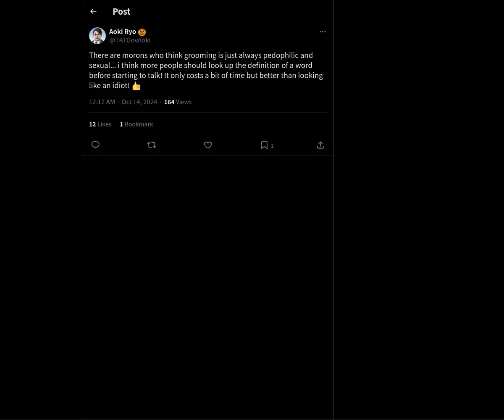Open the @TKTGovAoki handle link
Image resolution: width=504 pixels, height=420 pixels.
(130, 40)
